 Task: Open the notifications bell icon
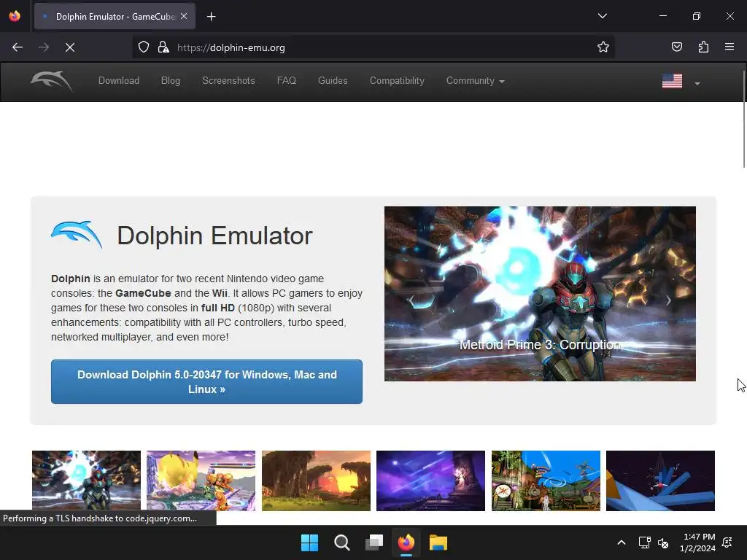(727, 542)
